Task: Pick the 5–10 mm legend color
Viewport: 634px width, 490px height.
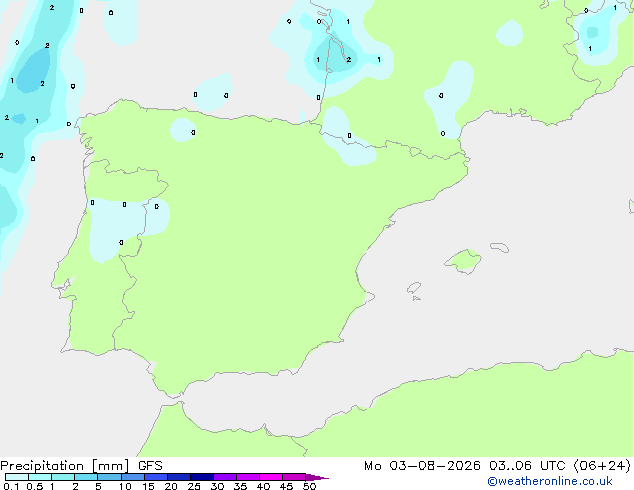Action: pyautogui.click(x=109, y=477)
